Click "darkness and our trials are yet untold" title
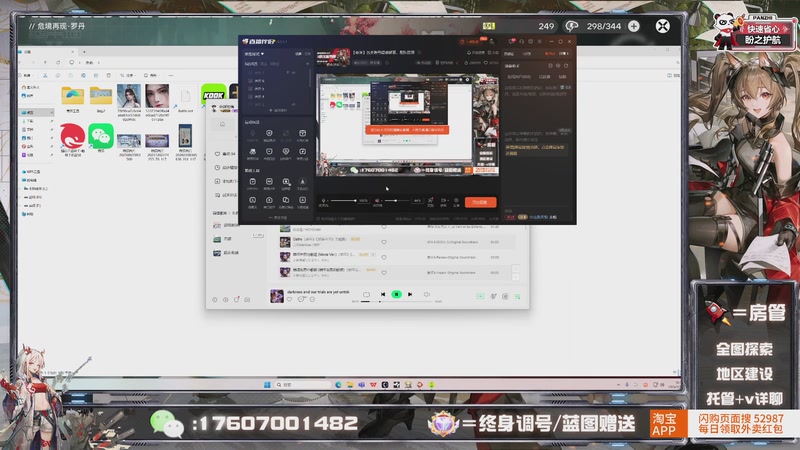Image resolution: width=800 pixels, height=450 pixels. pyautogui.click(x=318, y=292)
